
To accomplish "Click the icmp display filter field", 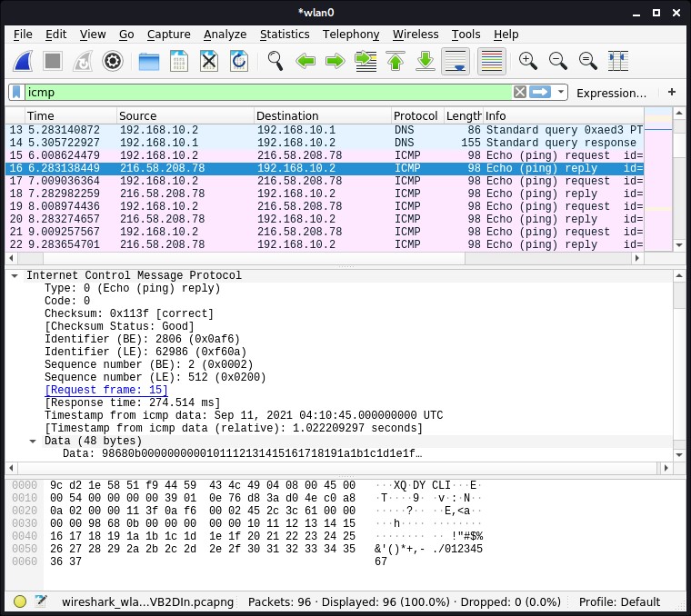I will (x=268, y=92).
